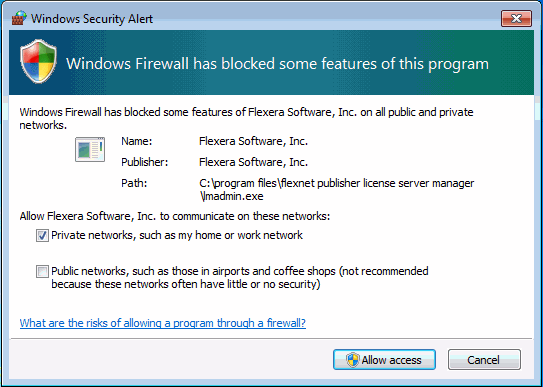Screen dimensions: 543x387
Task: Dismiss the dialog with Cancel
Action: tap(484, 360)
